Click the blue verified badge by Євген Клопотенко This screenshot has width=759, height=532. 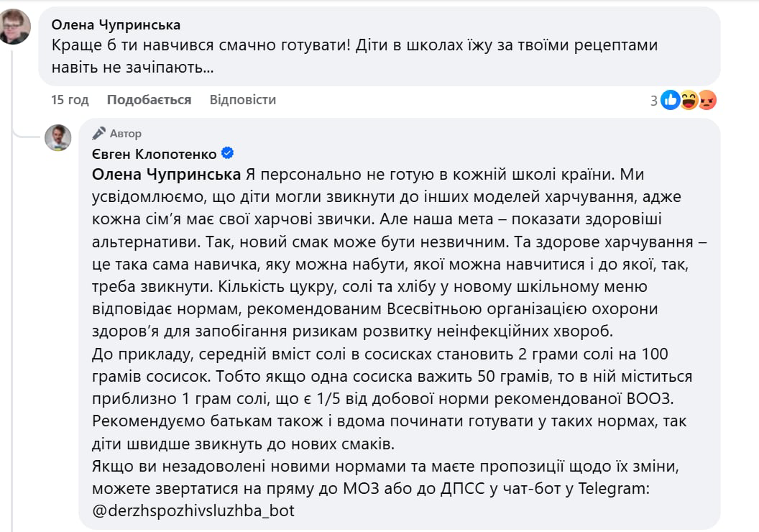tap(228, 153)
